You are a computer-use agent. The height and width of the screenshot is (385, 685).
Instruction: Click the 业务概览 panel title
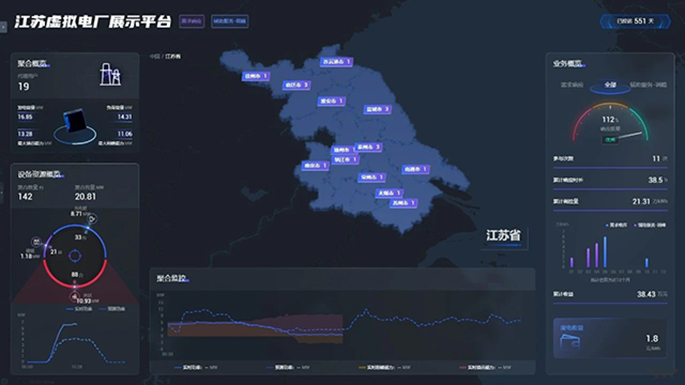click(x=567, y=64)
